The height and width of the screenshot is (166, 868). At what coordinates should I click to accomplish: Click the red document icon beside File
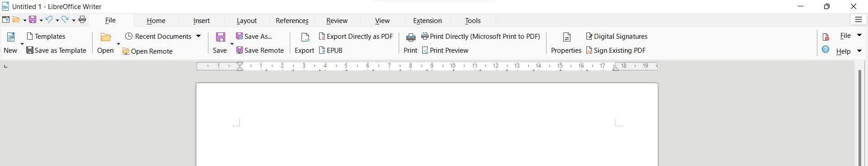coord(826,37)
